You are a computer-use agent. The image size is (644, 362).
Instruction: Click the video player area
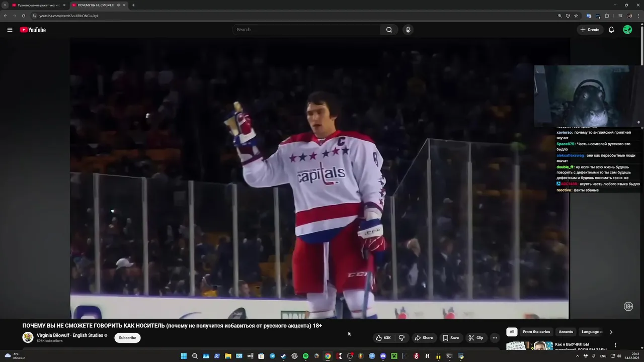click(319, 178)
